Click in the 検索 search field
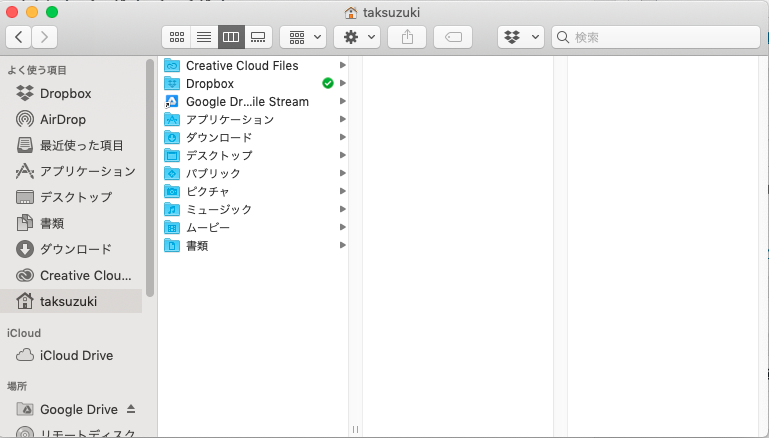Viewport: 769px width, 438px height. tap(660, 37)
